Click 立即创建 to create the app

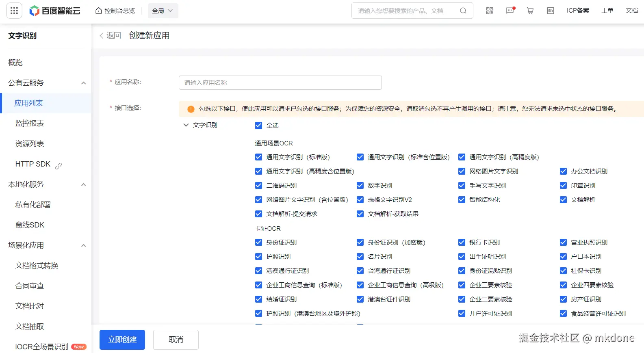122,340
